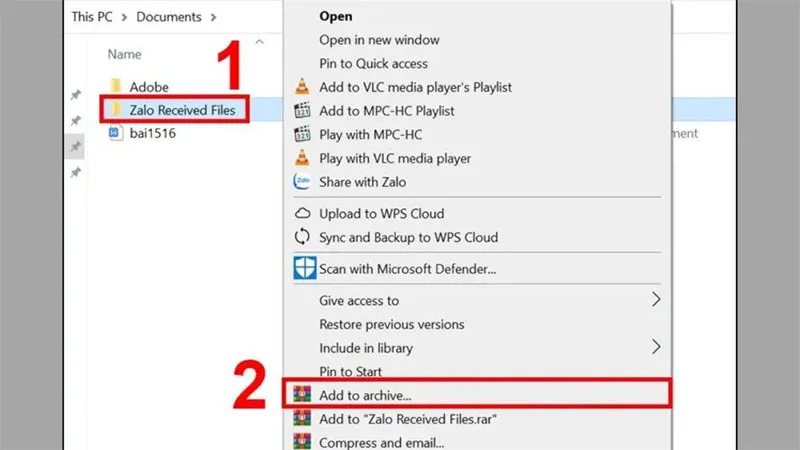Click the MPC-HC icon beside Add to MPC-HC Playlist
800x450 pixels.
pos(302,110)
